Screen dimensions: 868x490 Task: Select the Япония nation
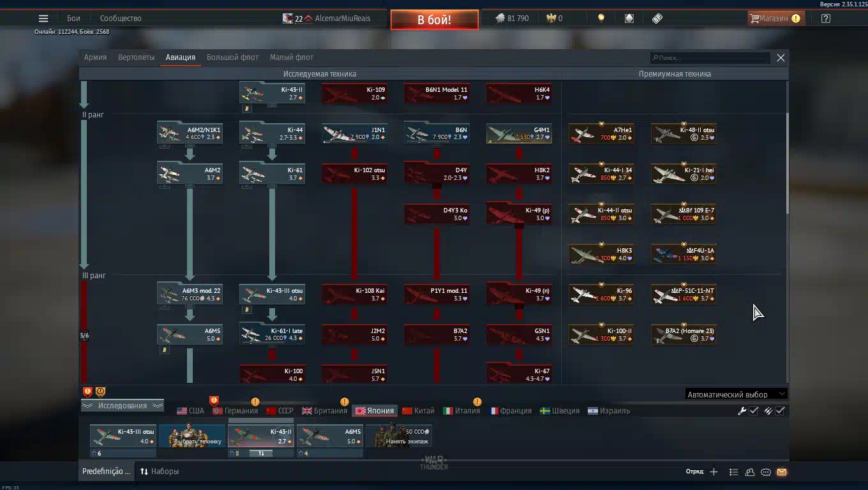click(x=375, y=411)
